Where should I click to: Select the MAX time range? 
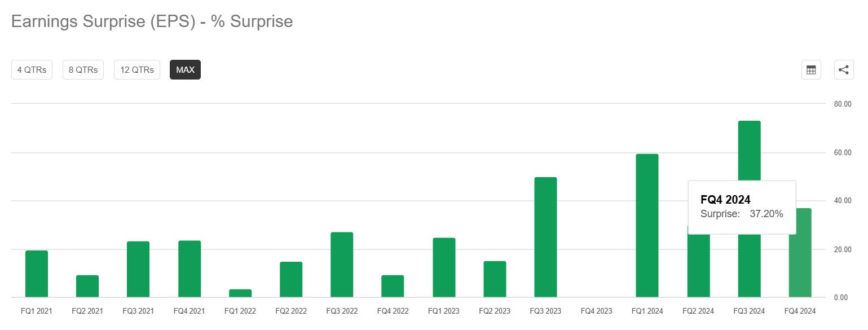coord(185,69)
